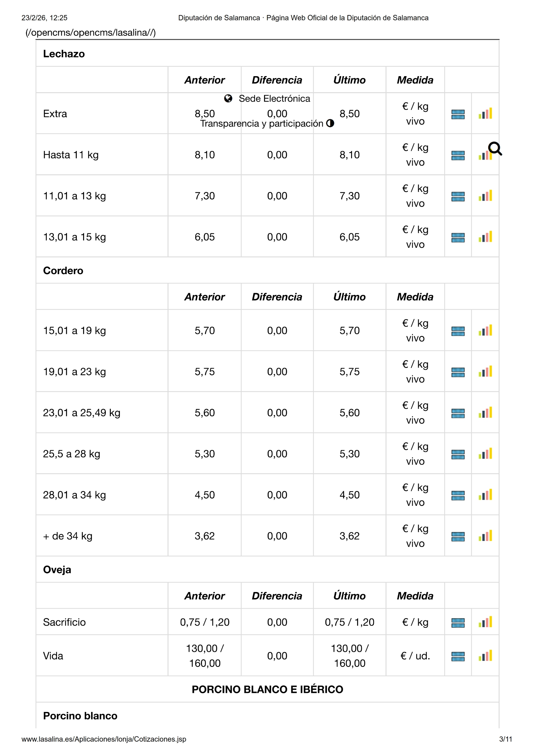Open the table icon for Hasta 11 kg
The height and width of the screenshot is (756, 534).
pos(458,155)
